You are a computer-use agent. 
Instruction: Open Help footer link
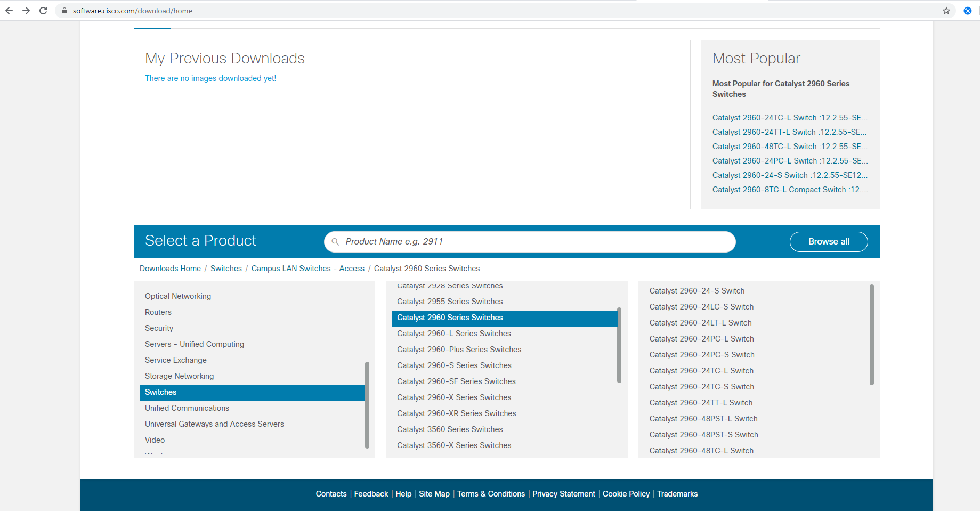click(403, 494)
